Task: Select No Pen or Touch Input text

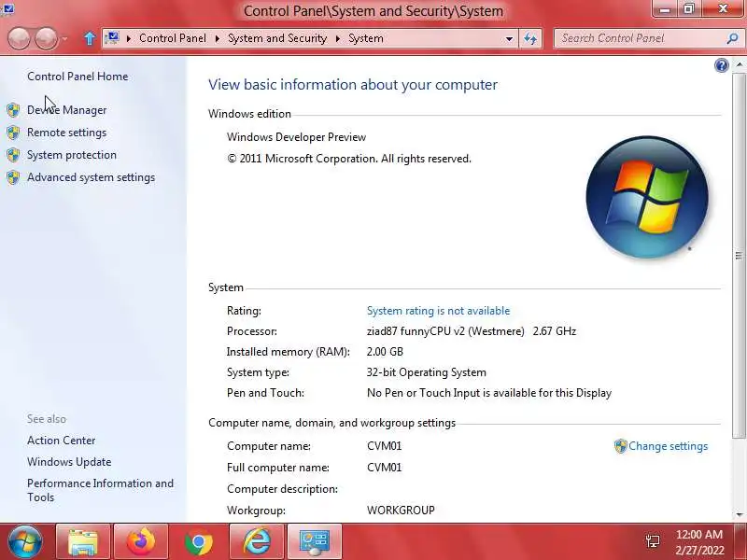Action: pos(488,393)
